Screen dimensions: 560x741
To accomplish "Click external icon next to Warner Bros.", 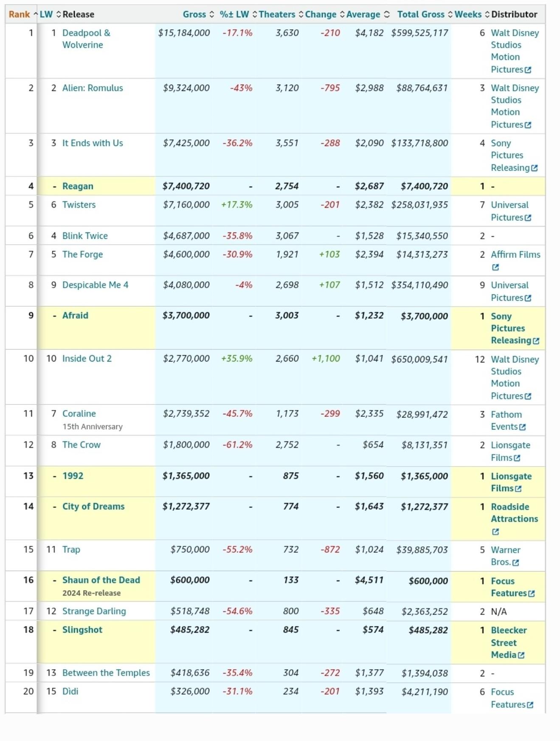I will [x=515, y=563].
